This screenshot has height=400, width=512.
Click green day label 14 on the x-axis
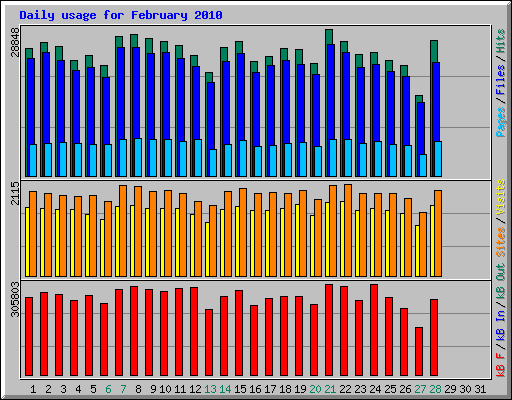point(225,389)
